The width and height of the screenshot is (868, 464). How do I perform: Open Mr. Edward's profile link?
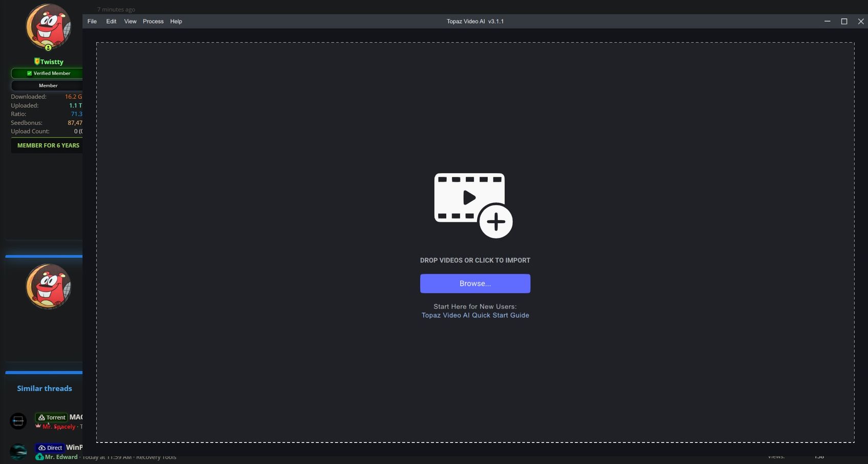point(61,457)
